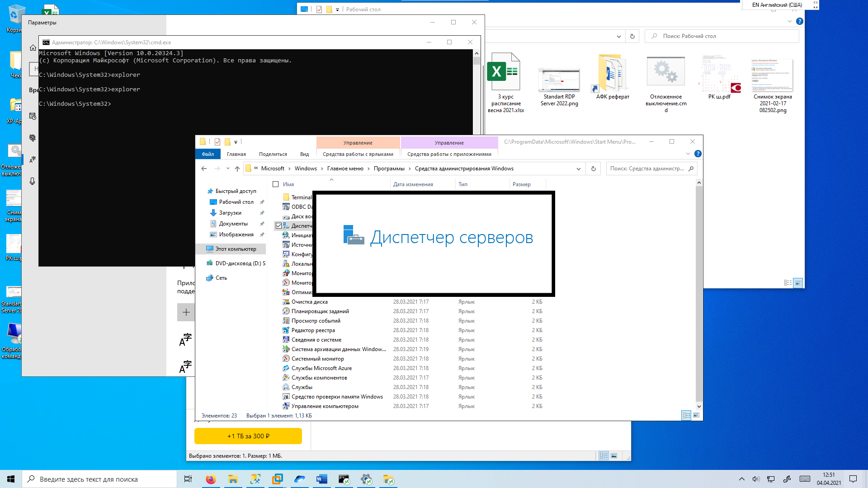Open Microsoft Word from the taskbar
This screenshot has height=488, width=868.
321,479
